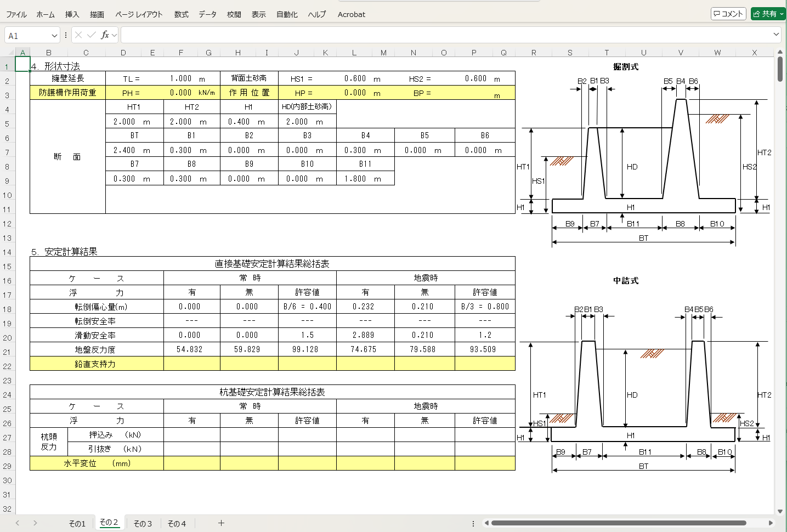
Task: Click the コメント button
Action: [728, 14]
